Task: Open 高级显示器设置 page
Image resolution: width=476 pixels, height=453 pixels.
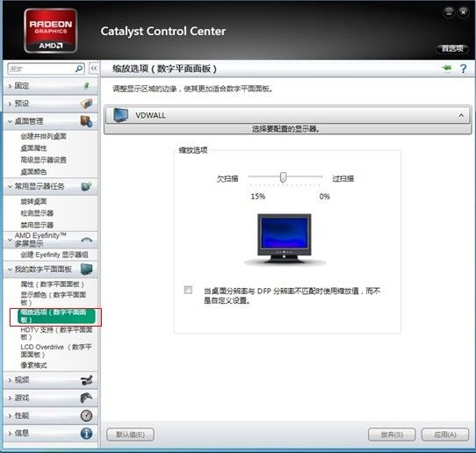Action: click(x=43, y=160)
